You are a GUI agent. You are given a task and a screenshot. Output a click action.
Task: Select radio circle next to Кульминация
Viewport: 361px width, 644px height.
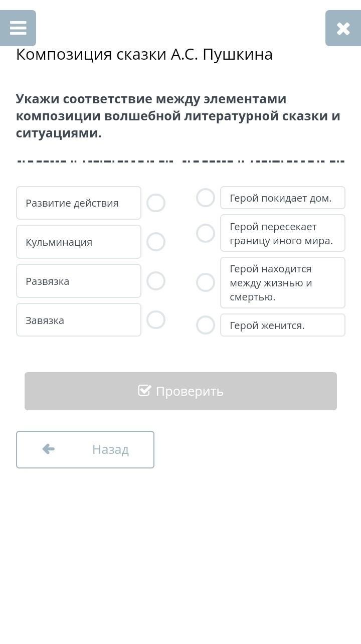click(156, 242)
